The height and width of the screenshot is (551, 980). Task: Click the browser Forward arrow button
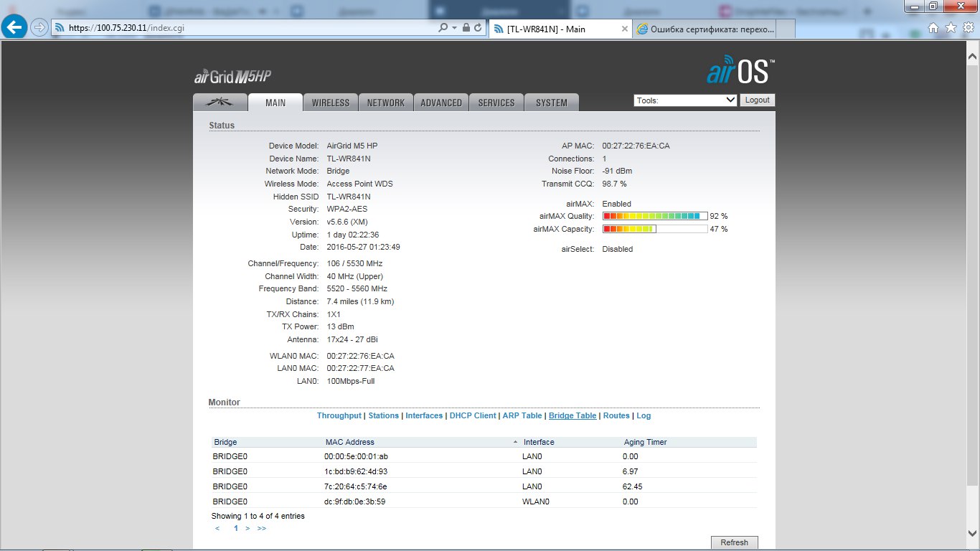point(39,27)
